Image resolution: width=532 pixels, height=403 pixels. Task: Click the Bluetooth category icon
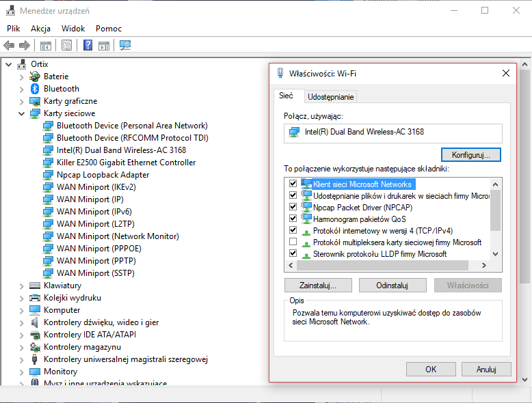pyautogui.click(x=35, y=89)
